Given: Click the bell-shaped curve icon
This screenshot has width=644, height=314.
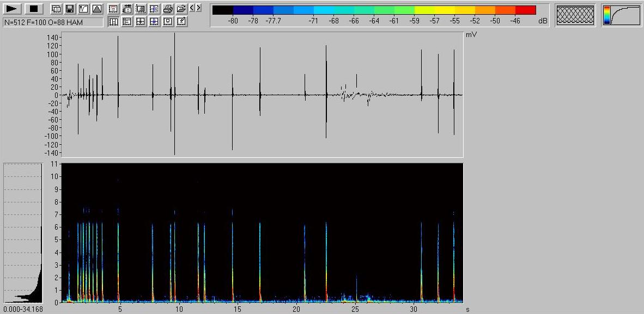Looking at the screenshot, I should 96,9.
